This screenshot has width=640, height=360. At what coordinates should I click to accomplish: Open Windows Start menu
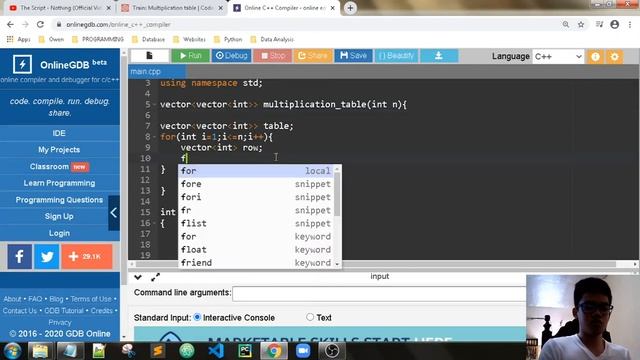[12, 351]
